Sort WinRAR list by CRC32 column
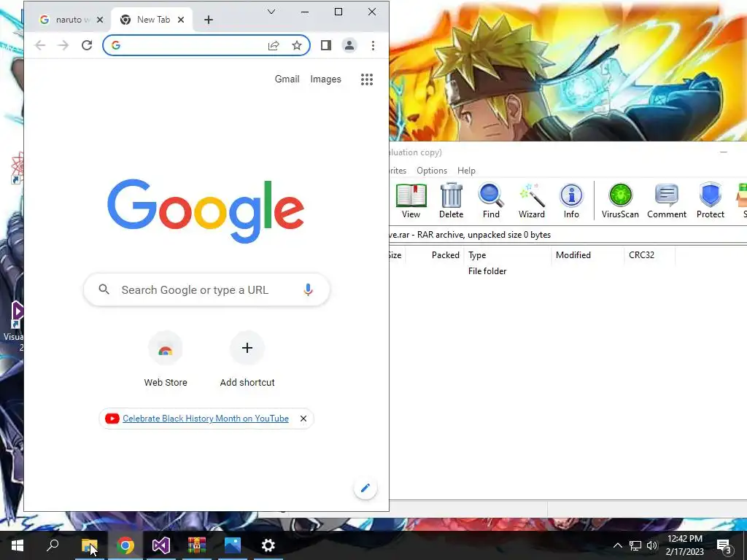The height and width of the screenshot is (560, 747). pyautogui.click(x=649, y=254)
